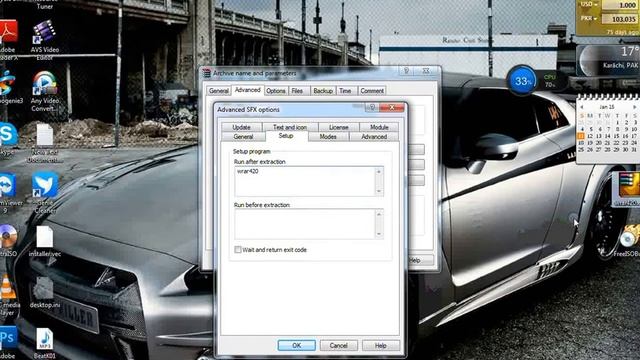
Task: Click the 17° temperature reading in weather gadget
Action: pos(629,52)
